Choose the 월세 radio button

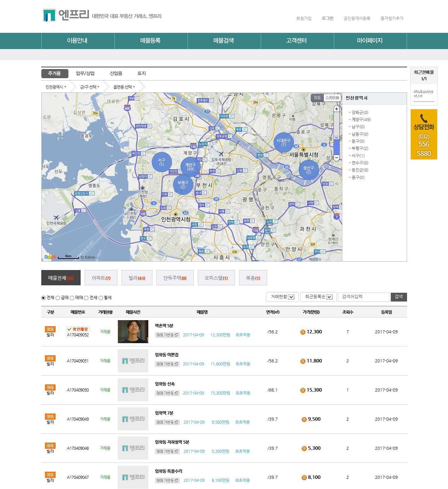pyautogui.click(x=101, y=298)
